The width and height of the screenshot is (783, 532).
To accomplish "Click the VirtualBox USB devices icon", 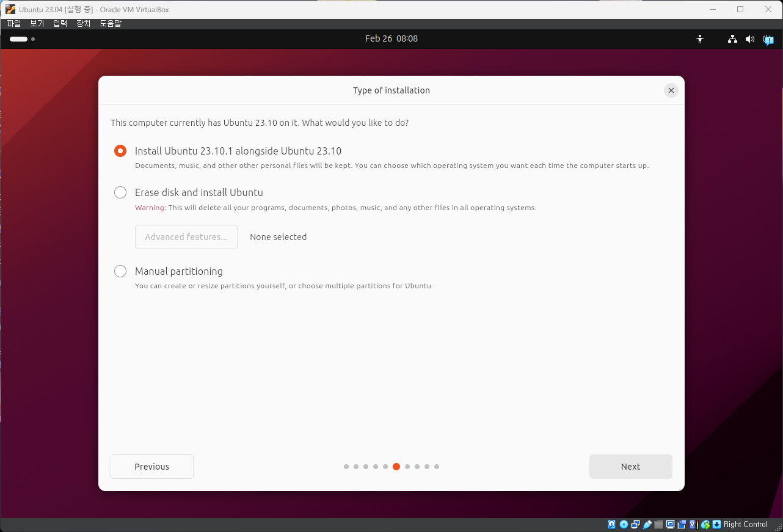I will (648, 525).
